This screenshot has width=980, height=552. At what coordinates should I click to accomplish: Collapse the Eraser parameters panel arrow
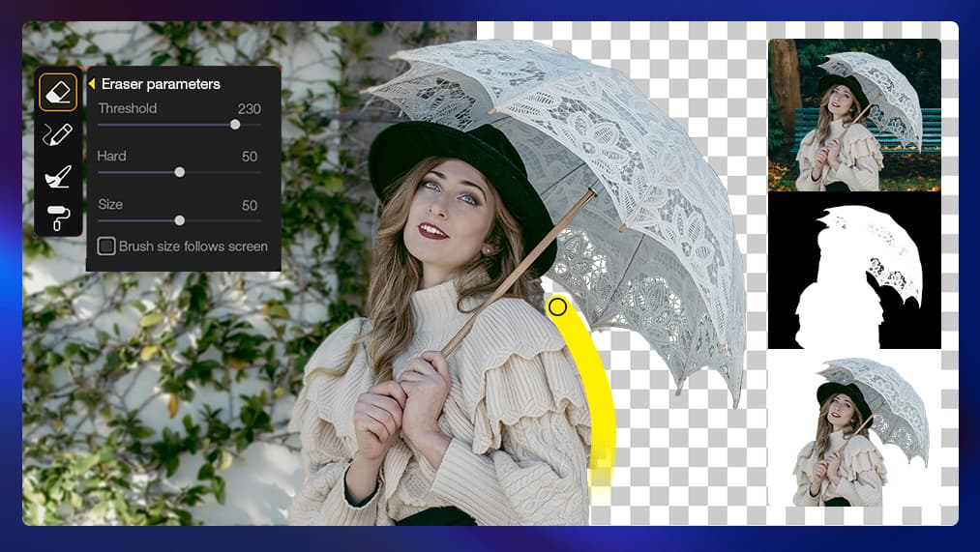(x=92, y=84)
